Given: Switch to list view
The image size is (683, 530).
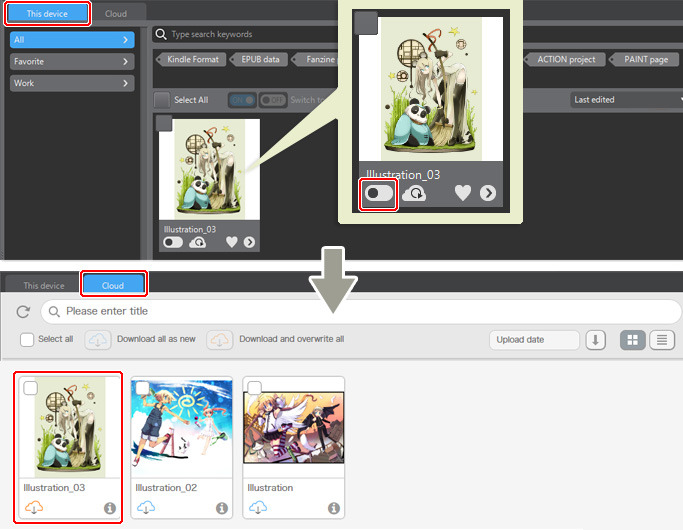Looking at the screenshot, I should tap(662, 340).
